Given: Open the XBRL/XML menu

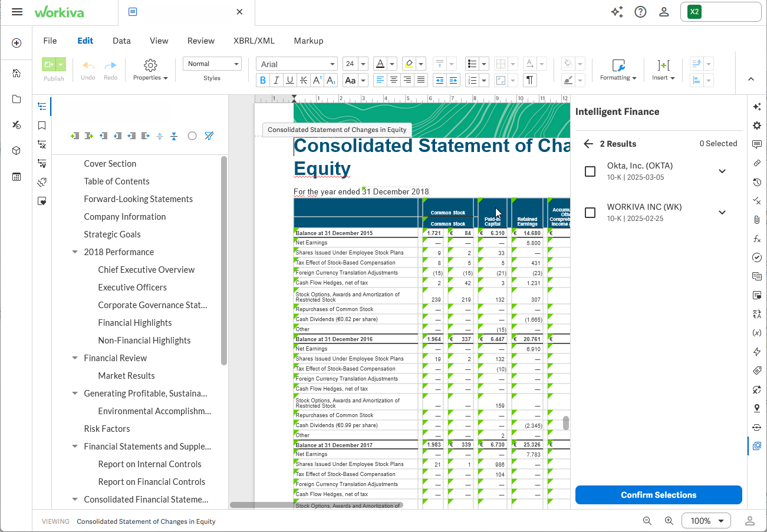Looking at the screenshot, I should point(254,41).
